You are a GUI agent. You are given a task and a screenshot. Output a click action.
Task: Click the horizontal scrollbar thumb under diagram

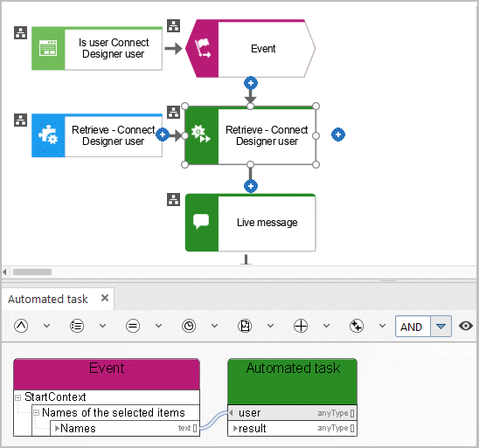pyautogui.click(x=32, y=272)
